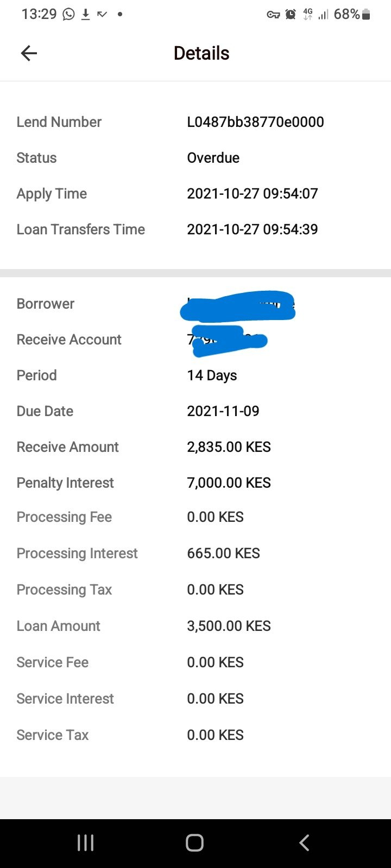
Task: Tap the back arrow in header
Action: pyautogui.click(x=29, y=53)
